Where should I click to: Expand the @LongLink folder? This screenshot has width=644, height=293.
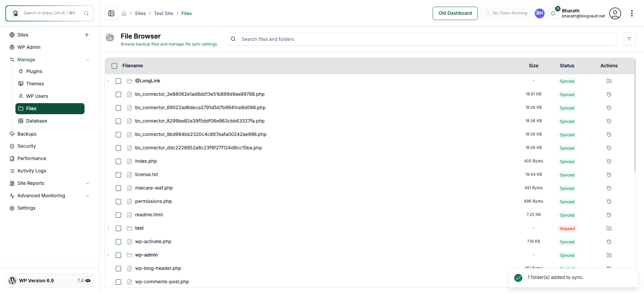108,81
